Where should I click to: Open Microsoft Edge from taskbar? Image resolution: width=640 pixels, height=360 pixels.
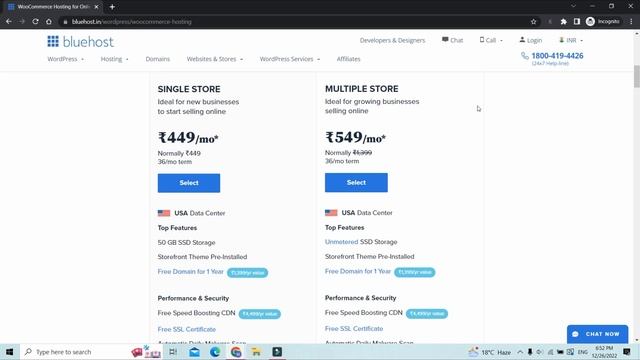pyautogui.click(x=215, y=352)
